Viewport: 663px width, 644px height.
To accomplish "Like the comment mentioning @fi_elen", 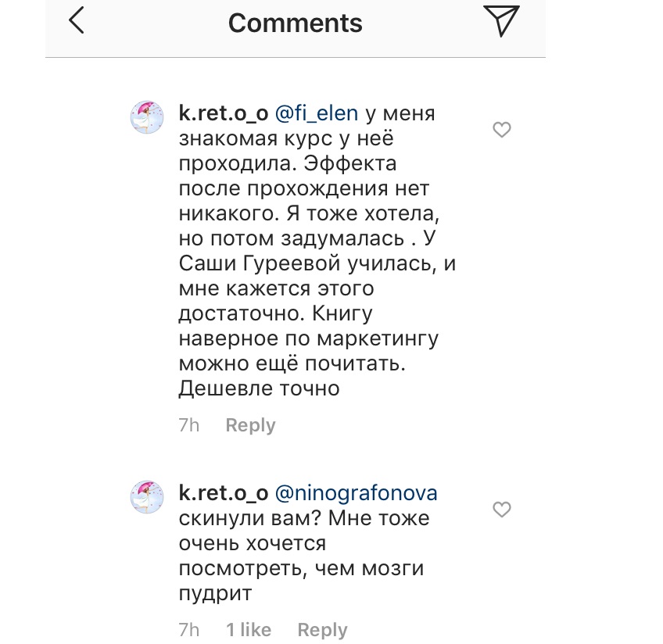I will coord(502,130).
